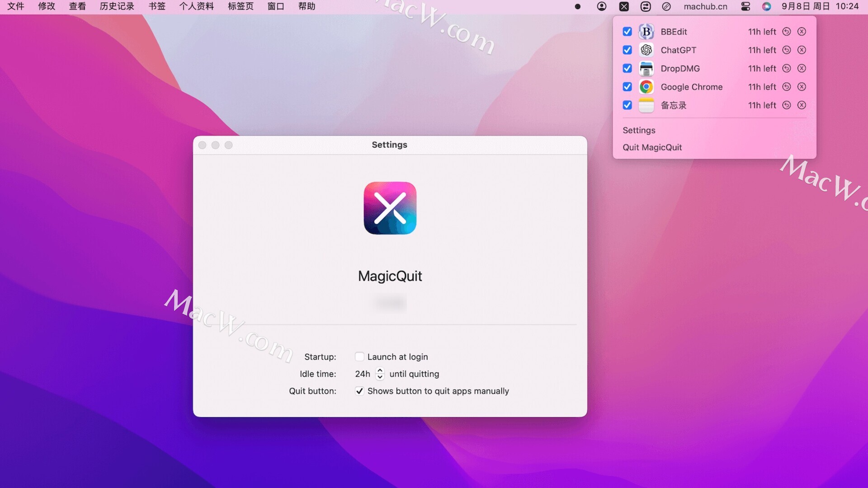Click the Startup: label

pos(320,357)
